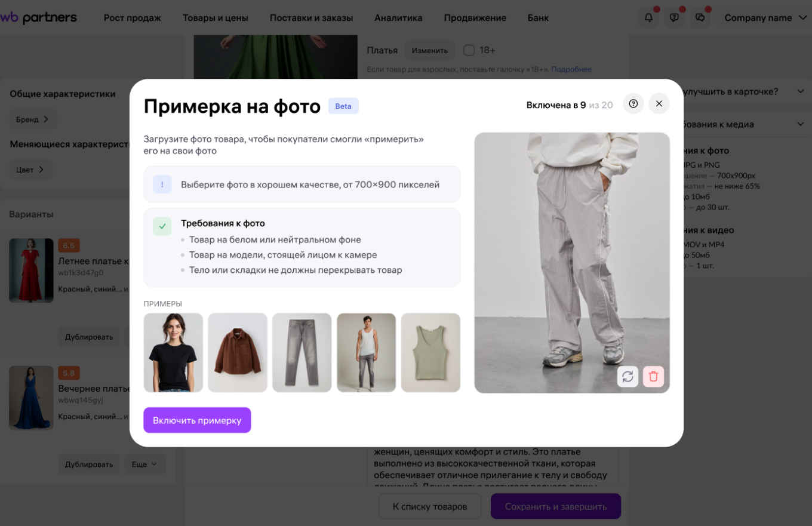Click Сохранить и завершить
The image size is (812, 526).
[x=555, y=506]
